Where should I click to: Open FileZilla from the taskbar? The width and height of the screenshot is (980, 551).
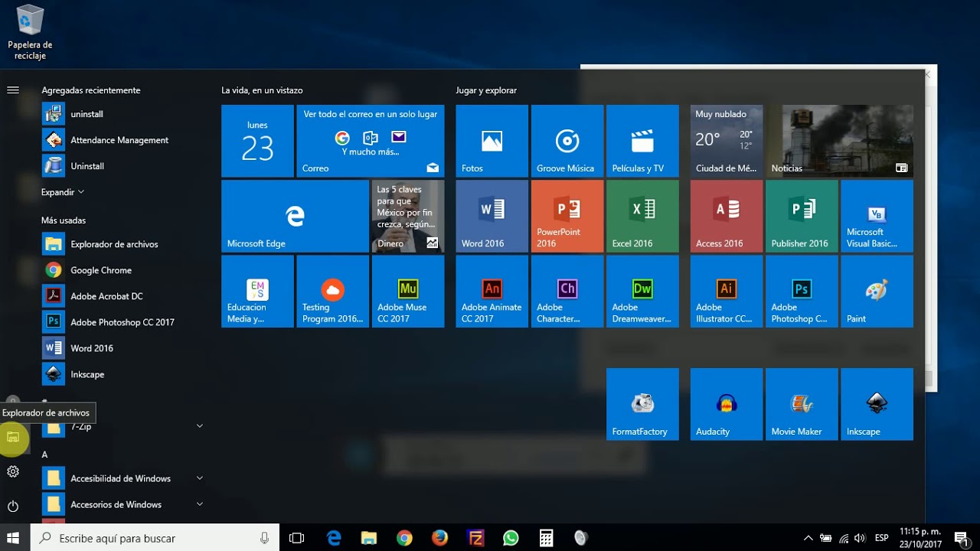tap(475, 538)
